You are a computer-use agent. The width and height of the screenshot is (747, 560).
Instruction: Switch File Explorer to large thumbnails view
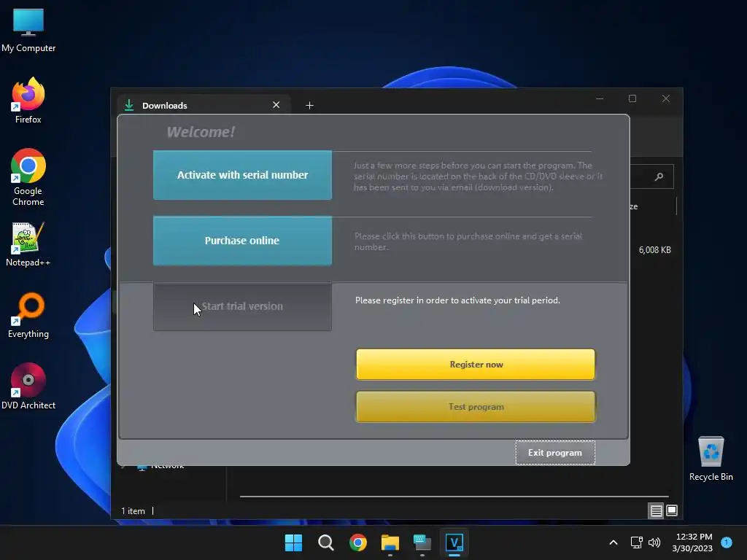672,510
